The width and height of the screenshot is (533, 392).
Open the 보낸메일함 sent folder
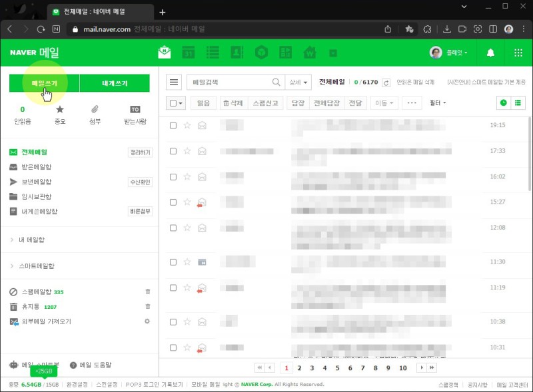click(x=37, y=182)
